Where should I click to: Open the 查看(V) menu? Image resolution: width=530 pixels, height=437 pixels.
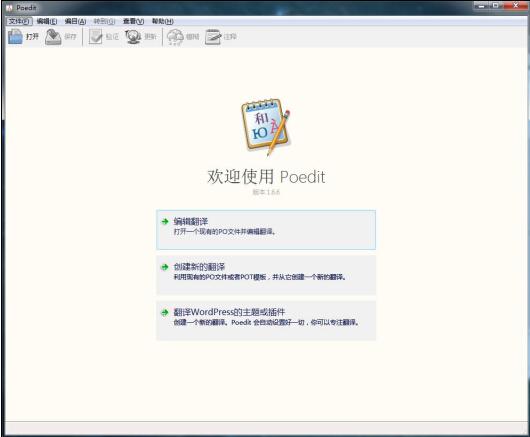point(133,21)
